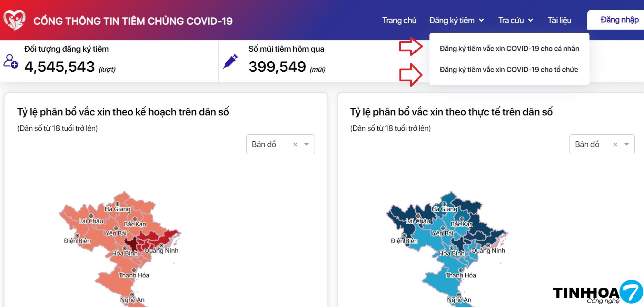This screenshot has height=307, width=644.
Task: Open right chart's Bản đồ dropdown arrow
Action: [x=627, y=144]
